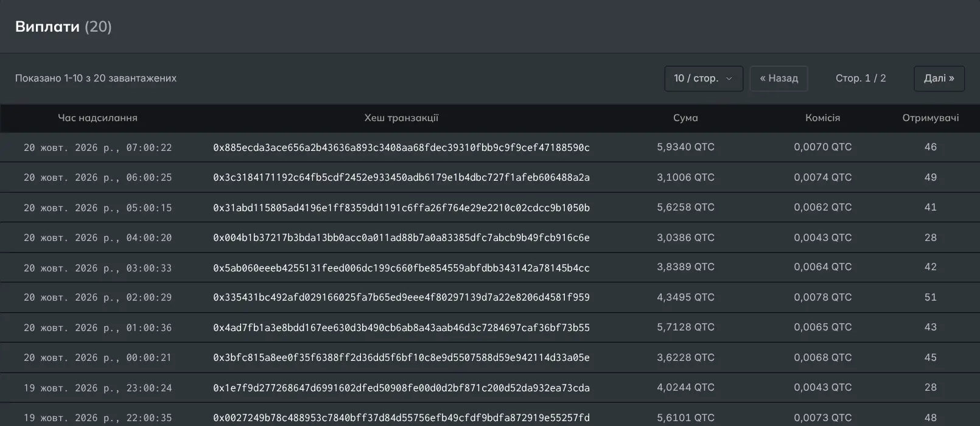
Task: Open transaction hash starting 0x31abd115
Action: pyautogui.click(x=401, y=208)
